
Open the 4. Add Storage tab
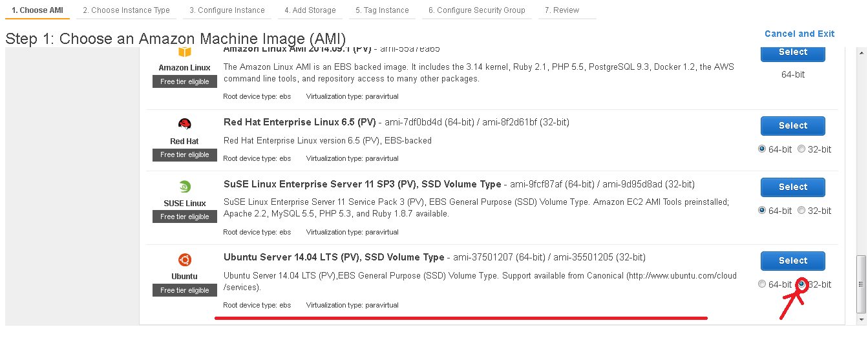coord(310,10)
